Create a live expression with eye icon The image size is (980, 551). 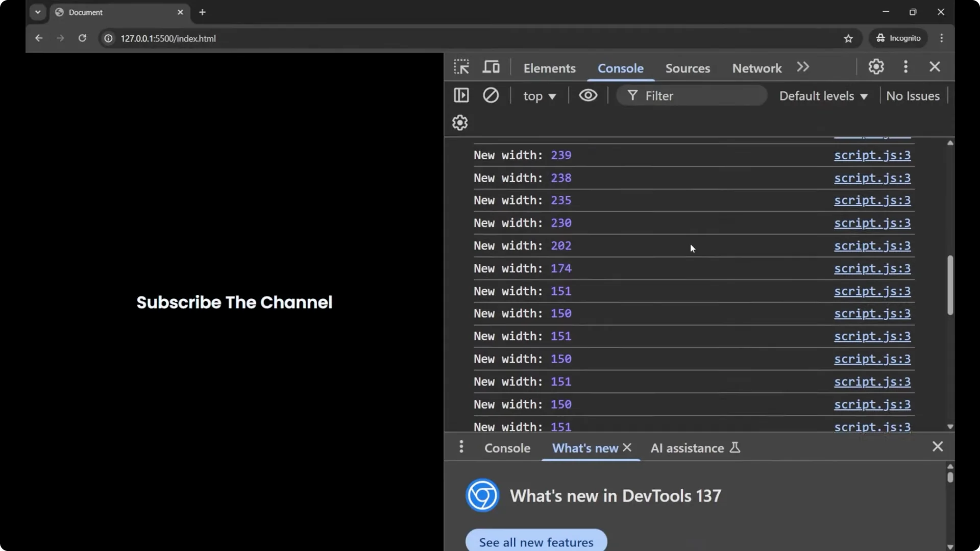(x=588, y=95)
